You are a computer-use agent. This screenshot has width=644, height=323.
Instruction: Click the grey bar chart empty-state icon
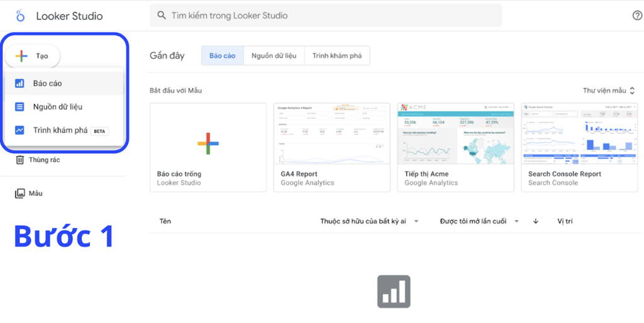click(x=394, y=292)
